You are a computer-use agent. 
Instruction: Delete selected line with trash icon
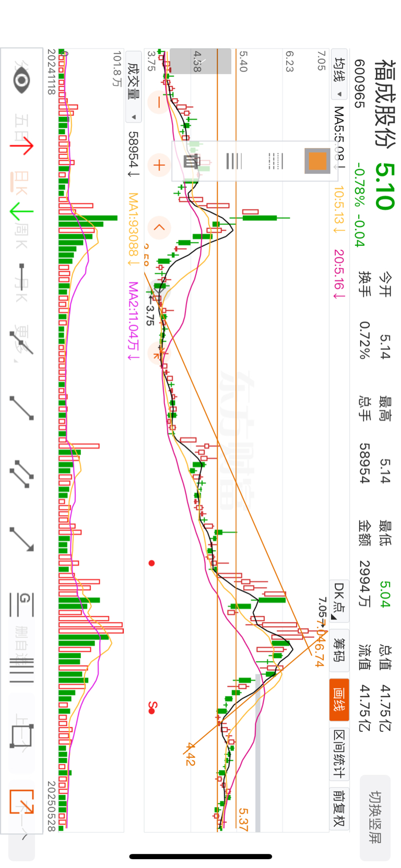click(192, 161)
